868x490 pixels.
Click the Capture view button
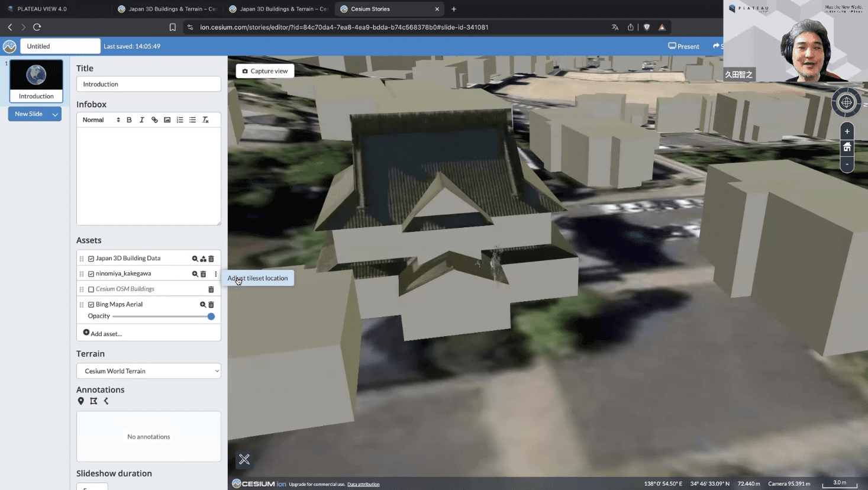point(264,71)
